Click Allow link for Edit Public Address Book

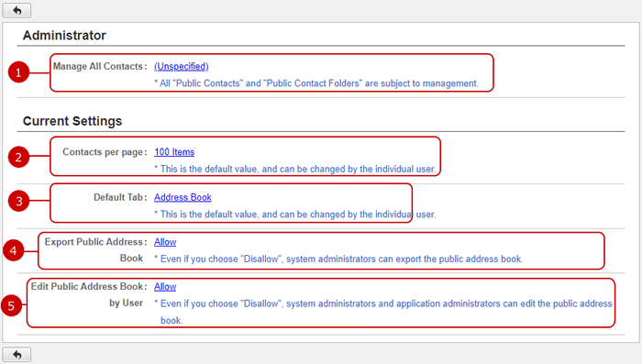[165, 287]
